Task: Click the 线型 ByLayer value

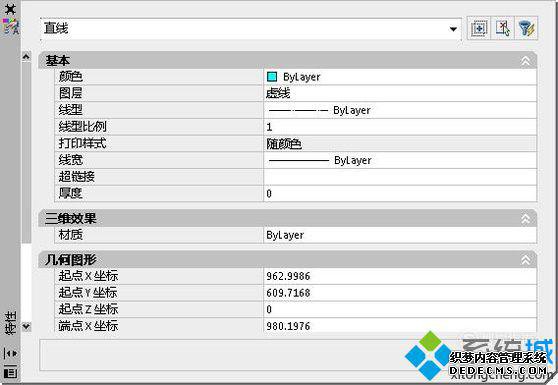Action: click(400, 110)
